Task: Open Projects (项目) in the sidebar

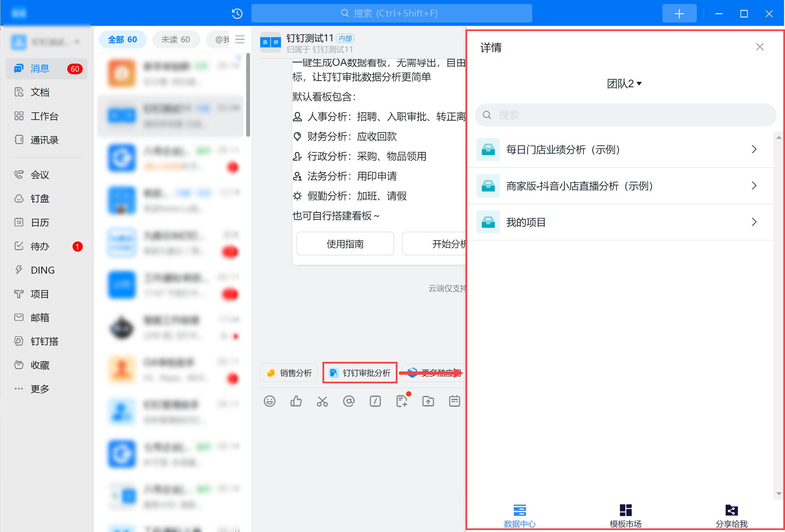Action: pyautogui.click(x=47, y=294)
